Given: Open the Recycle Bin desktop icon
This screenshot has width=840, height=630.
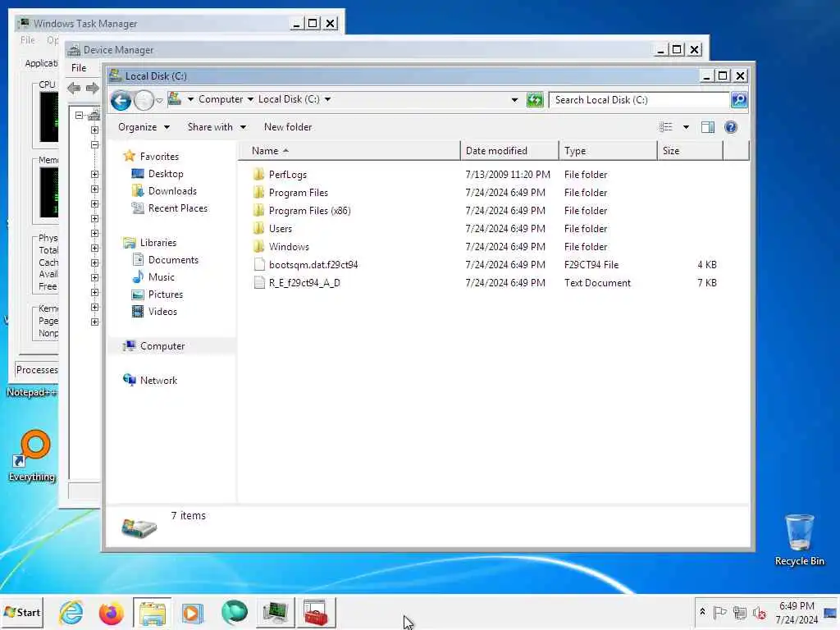Looking at the screenshot, I should (x=799, y=540).
